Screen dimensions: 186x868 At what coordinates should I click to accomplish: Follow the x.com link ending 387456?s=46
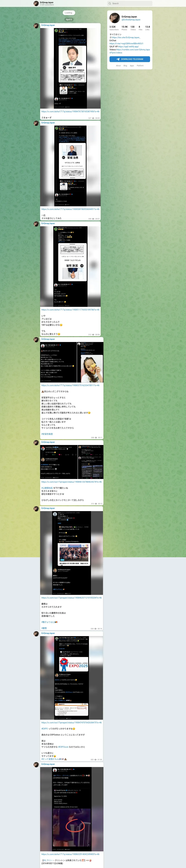coord(70,112)
